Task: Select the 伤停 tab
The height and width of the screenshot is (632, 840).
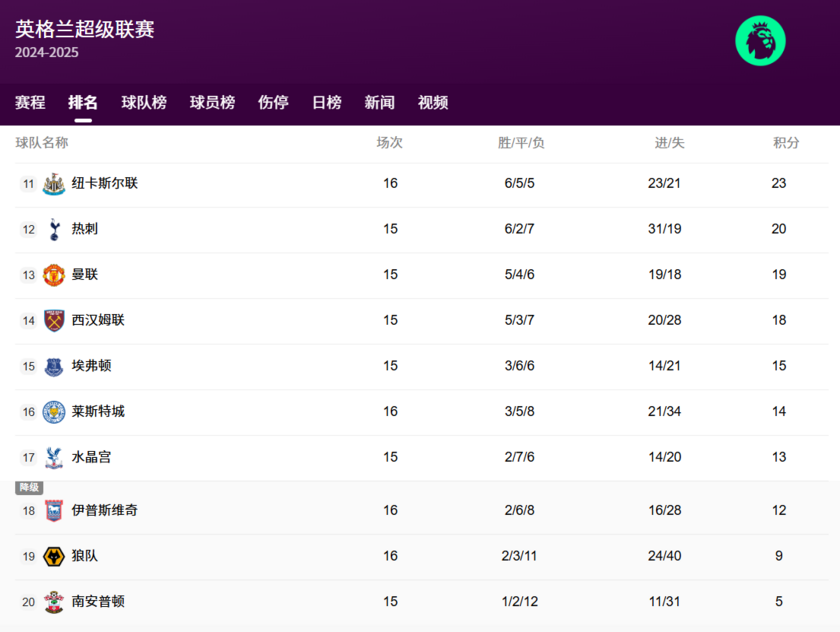Action: [273, 102]
